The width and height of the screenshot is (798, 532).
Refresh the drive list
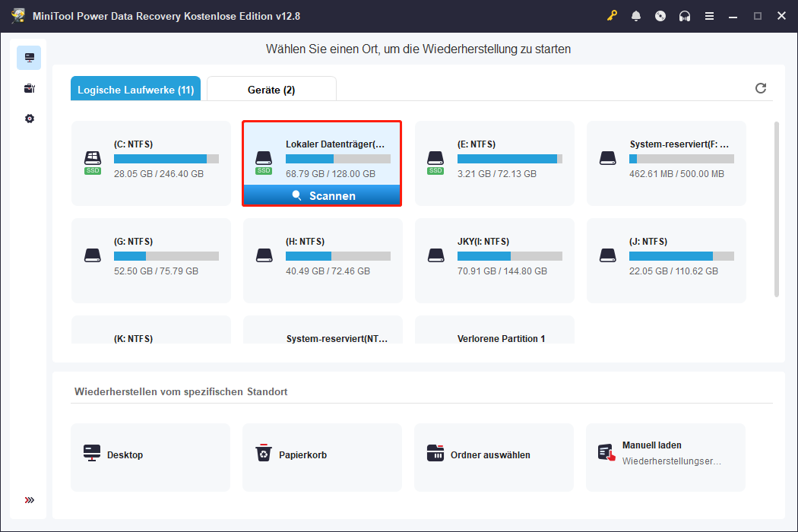click(x=760, y=88)
